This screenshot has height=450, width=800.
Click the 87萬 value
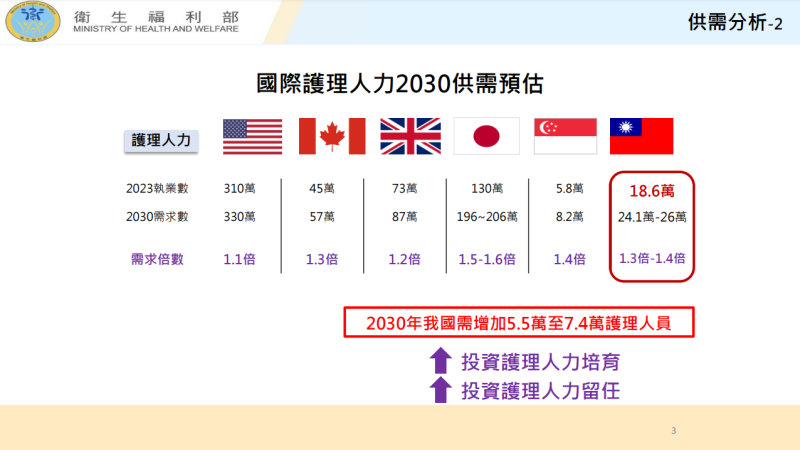pos(405,217)
